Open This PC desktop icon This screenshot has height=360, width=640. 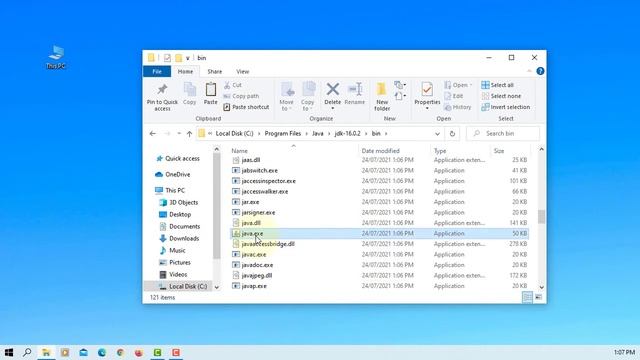coord(56,58)
